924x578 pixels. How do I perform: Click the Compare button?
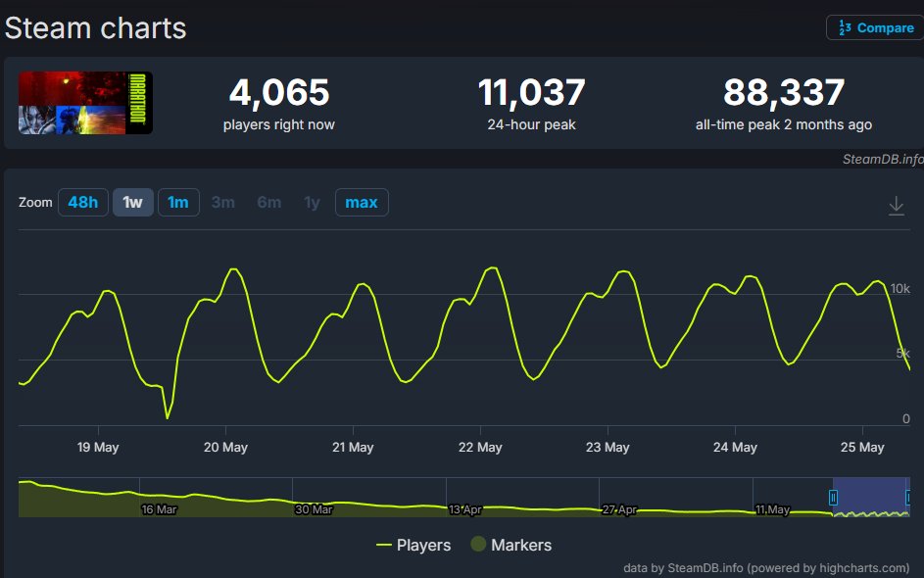(x=875, y=27)
